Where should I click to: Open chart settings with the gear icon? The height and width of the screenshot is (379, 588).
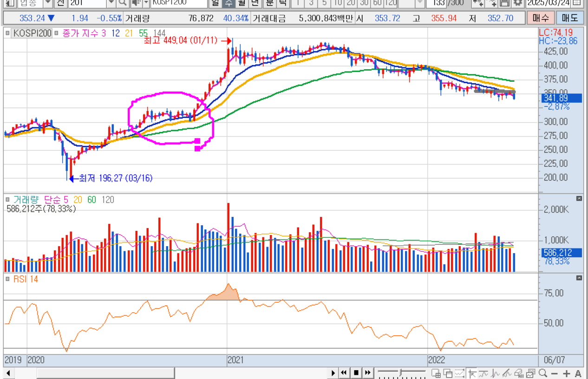tap(518, 3)
